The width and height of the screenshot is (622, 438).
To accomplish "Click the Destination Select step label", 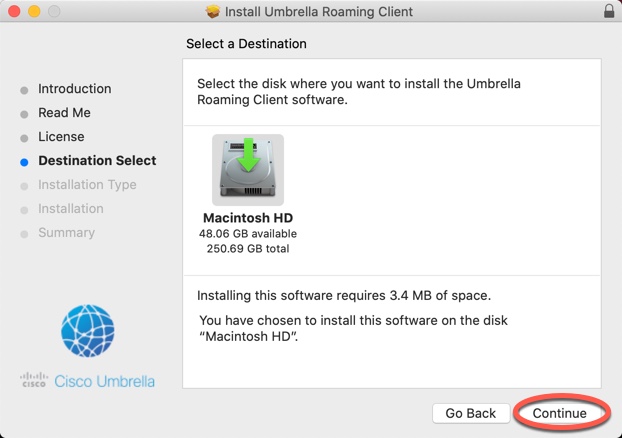I will (x=97, y=161).
